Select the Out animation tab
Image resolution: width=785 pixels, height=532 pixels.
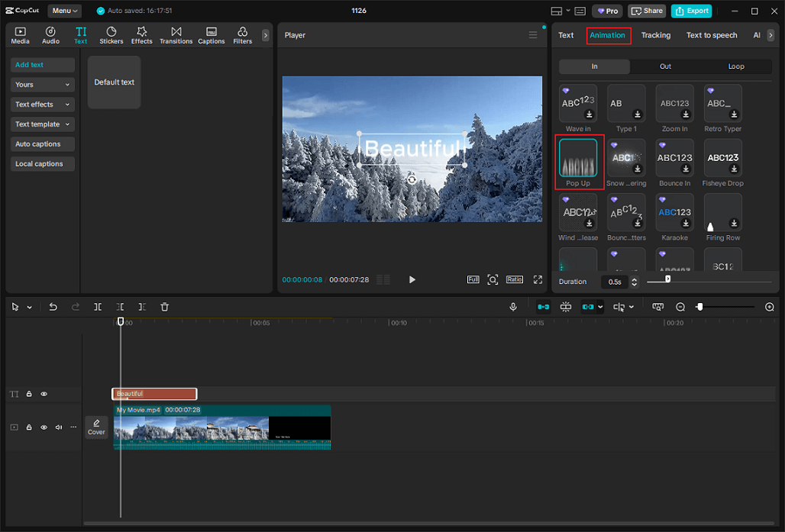[x=665, y=66]
